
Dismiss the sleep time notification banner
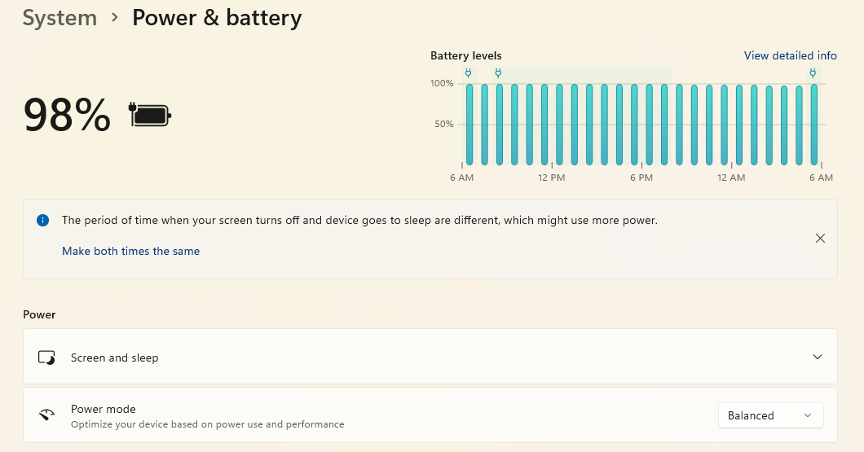click(x=820, y=238)
